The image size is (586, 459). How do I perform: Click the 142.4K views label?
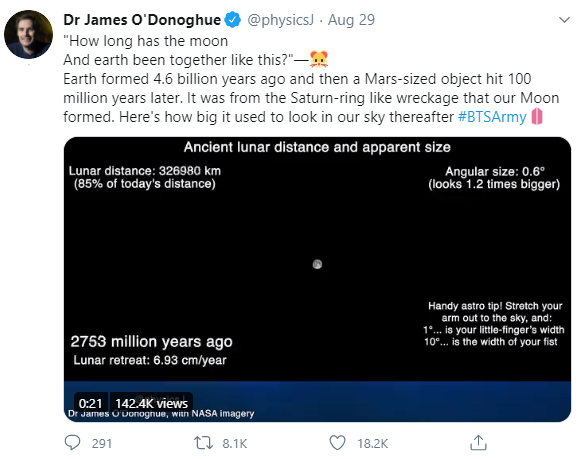pos(151,403)
